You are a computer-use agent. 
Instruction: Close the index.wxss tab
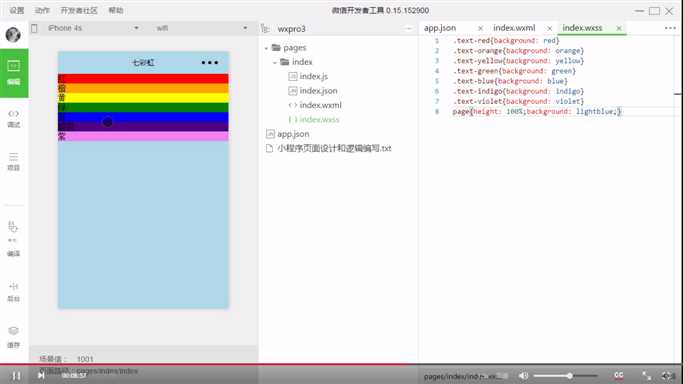[619, 28]
